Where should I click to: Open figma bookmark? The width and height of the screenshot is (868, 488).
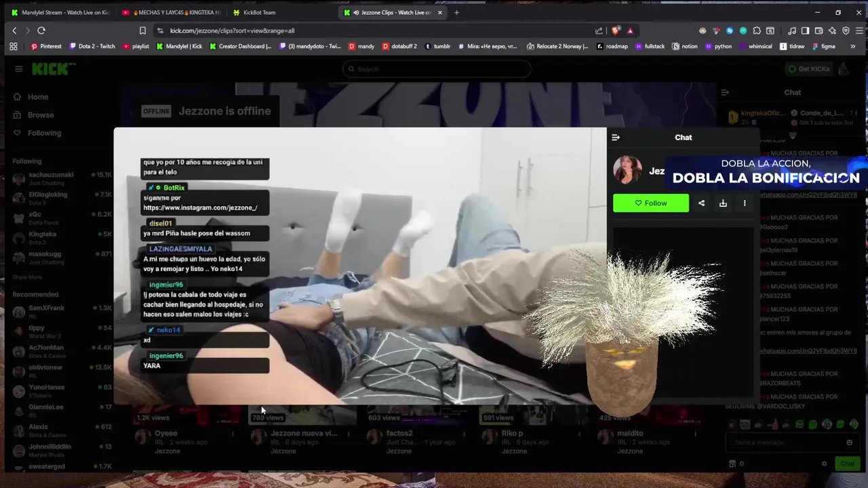pyautogui.click(x=823, y=47)
